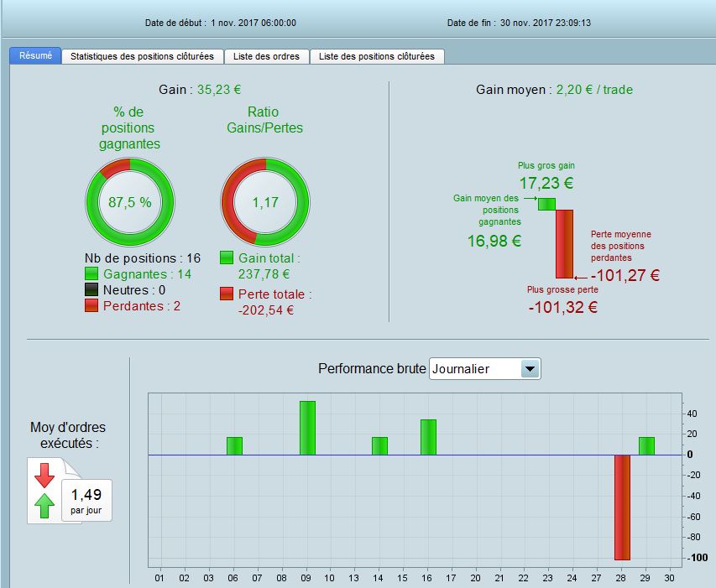Click the tall green bar for day 09
The height and width of the screenshot is (588, 716).
[x=307, y=428]
